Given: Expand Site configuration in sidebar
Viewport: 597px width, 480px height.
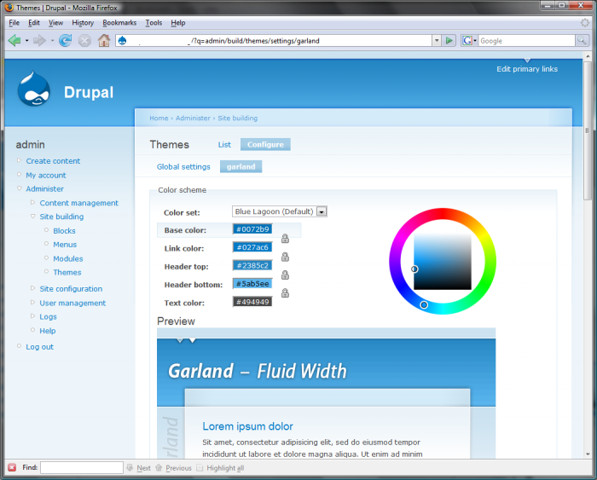Looking at the screenshot, I should pos(33,288).
